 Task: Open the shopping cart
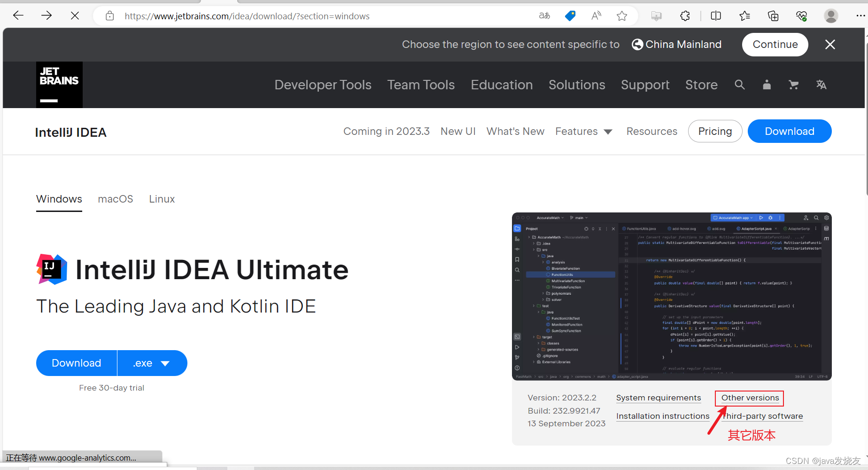point(794,85)
